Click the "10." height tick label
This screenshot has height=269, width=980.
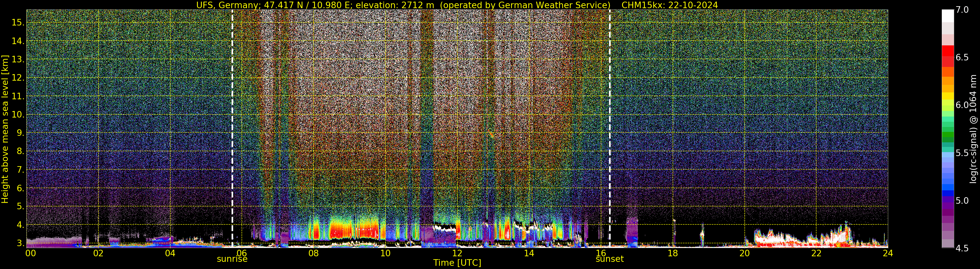(18, 115)
